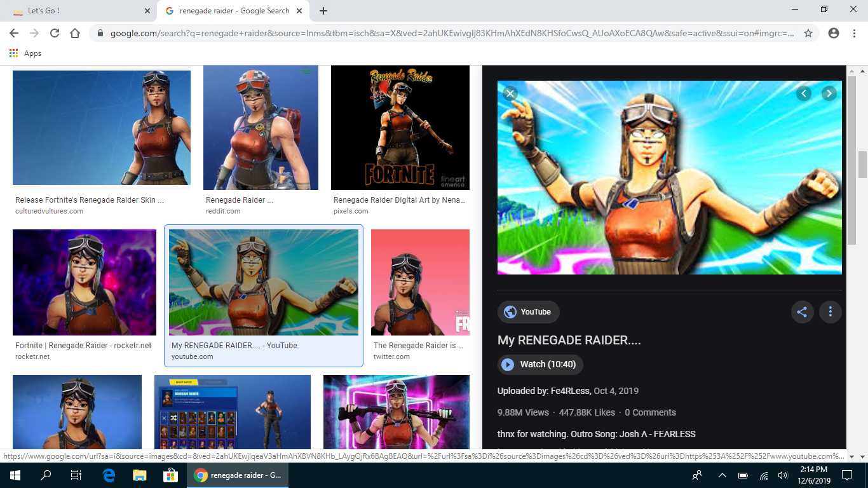Click the Chrome renegade raider taskbar button
The image size is (868, 488).
[237, 475]
